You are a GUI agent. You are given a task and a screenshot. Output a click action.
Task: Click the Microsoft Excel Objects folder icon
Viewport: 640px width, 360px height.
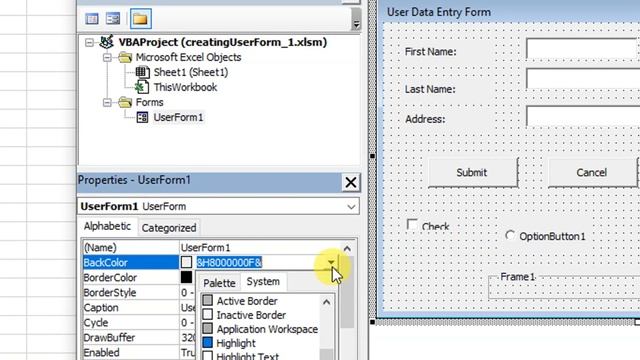(125, 57)
